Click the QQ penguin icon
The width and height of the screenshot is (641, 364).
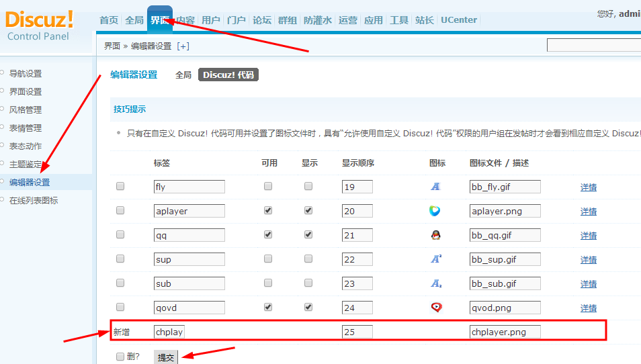[x=436, y=235]
